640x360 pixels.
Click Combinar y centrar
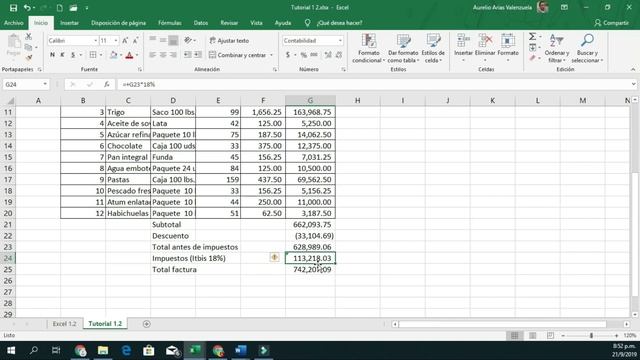click(238, 55)
